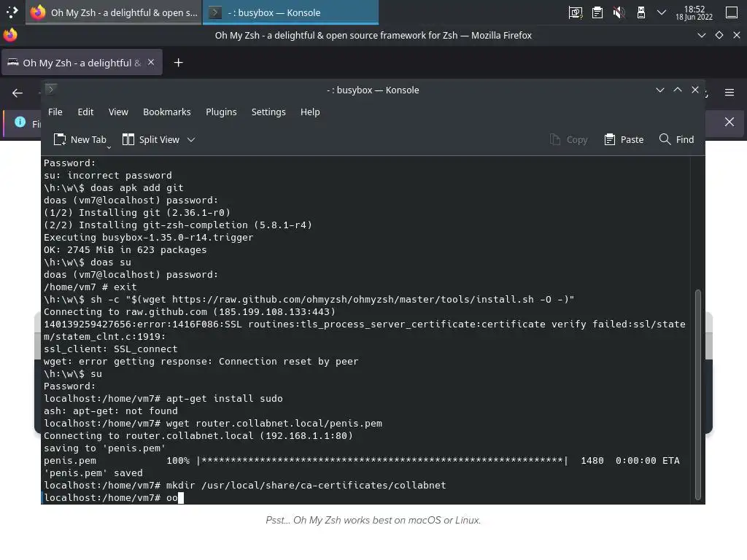The height and width of the screenshot is (560, 747).
Task: Open the KDE application launcher icon
Action: point(12,12)
